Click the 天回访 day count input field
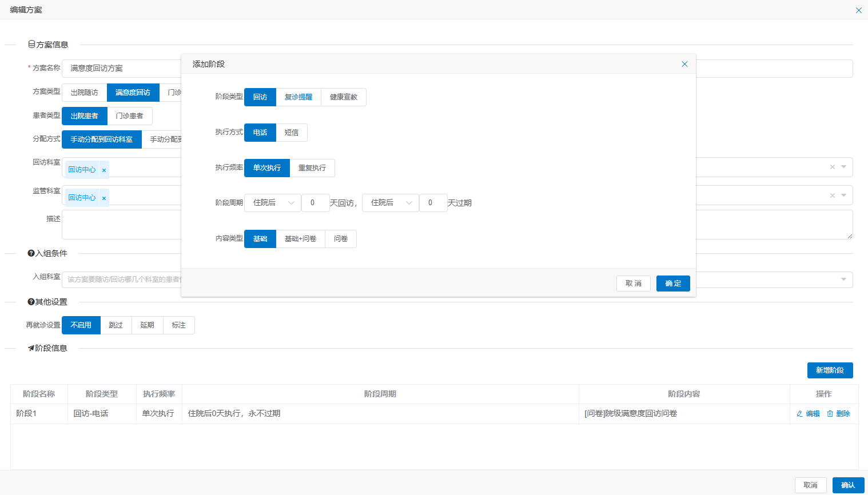Image resolution: width=868 pixels, height=495 pixels. 315,203
